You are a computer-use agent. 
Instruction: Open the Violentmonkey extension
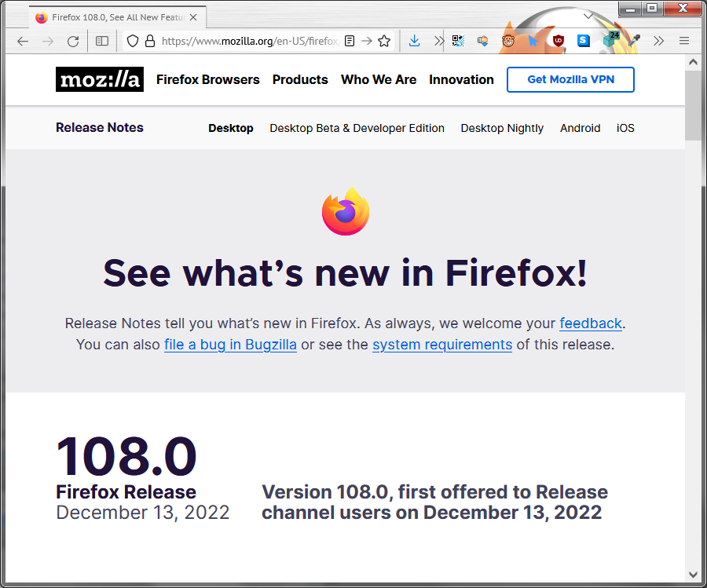(x=508, y=41)
